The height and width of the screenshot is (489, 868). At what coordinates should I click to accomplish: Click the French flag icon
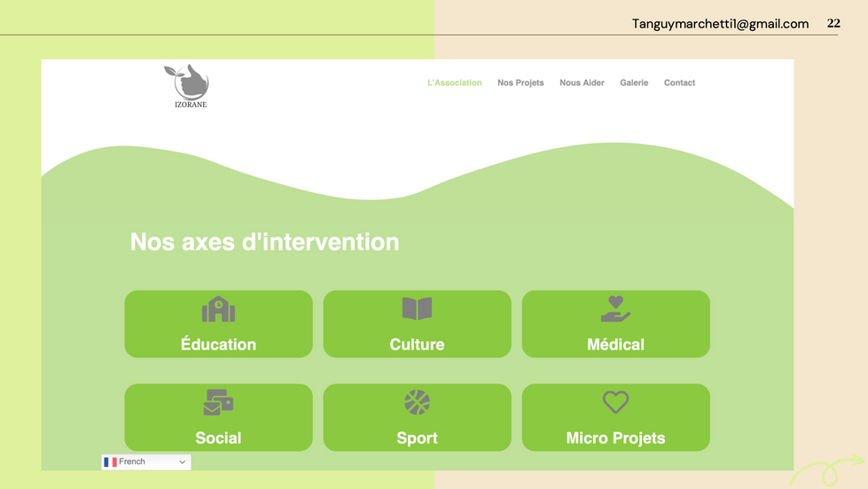pyautogui.click(x=110, y=462)
